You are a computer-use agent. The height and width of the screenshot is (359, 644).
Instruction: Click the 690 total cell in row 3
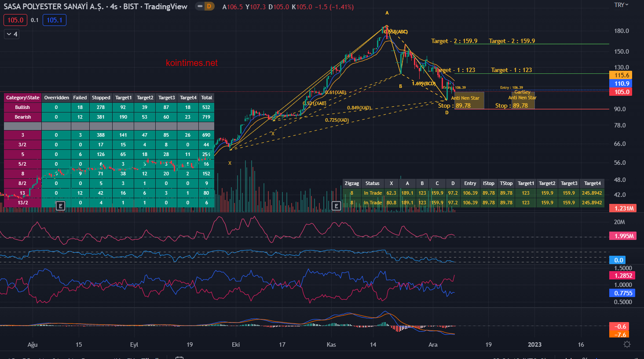pos(206,135)
